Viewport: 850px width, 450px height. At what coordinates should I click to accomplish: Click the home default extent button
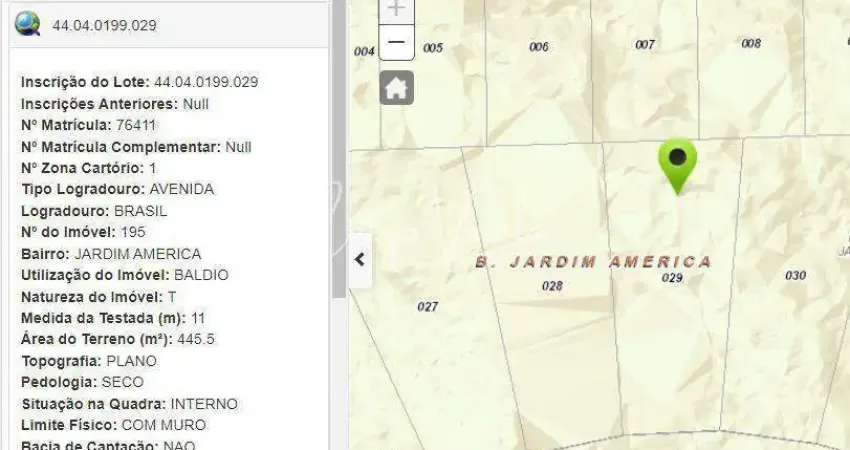[396, 88]
